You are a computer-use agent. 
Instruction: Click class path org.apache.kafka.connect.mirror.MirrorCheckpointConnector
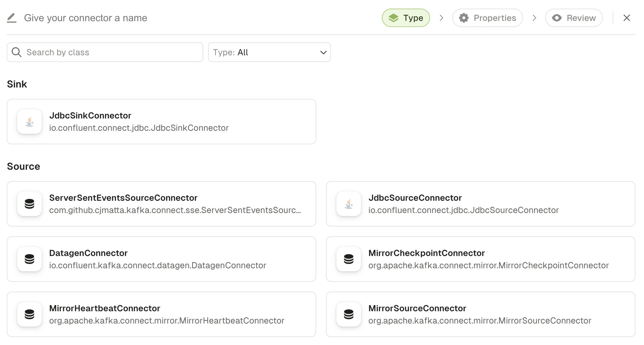click(489, 265)
